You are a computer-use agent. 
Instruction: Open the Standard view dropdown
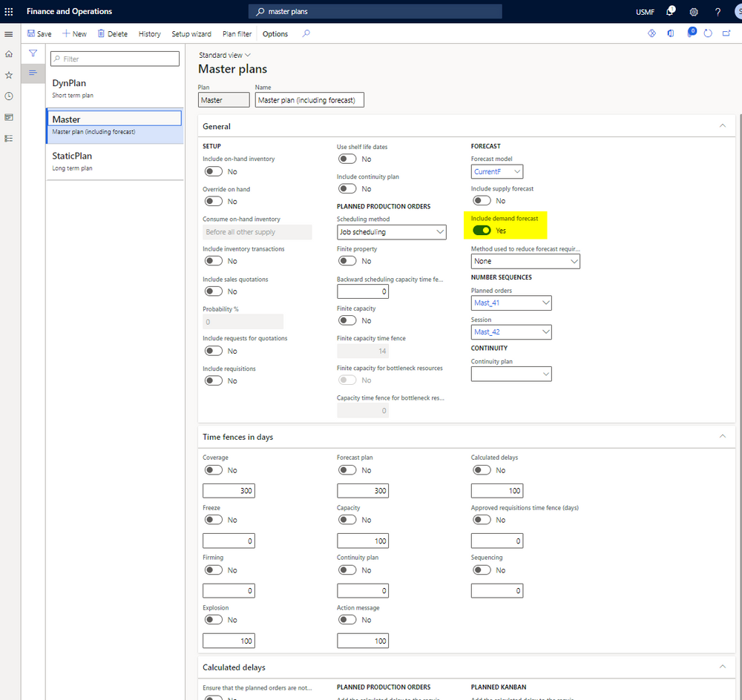(x=225, y=55)
